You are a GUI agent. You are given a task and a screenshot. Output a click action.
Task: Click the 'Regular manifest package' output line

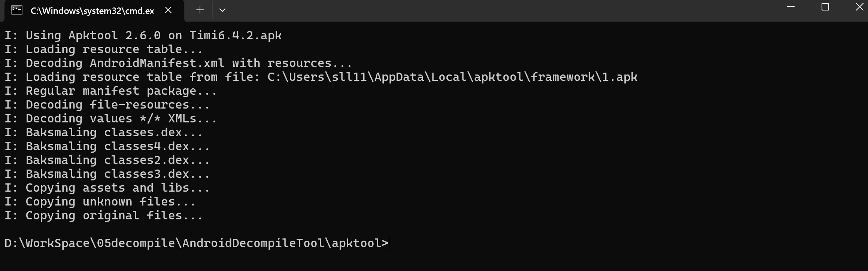[111, 91]
